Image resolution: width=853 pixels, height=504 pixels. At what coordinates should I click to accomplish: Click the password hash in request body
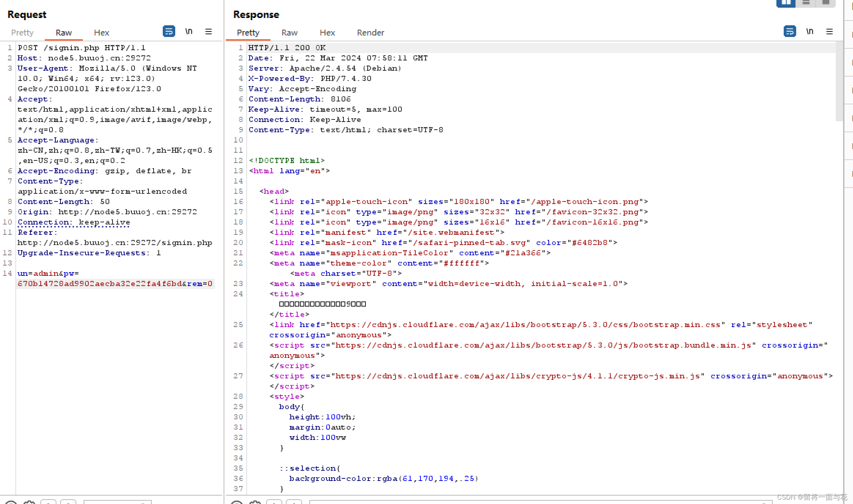pos(100,283)
